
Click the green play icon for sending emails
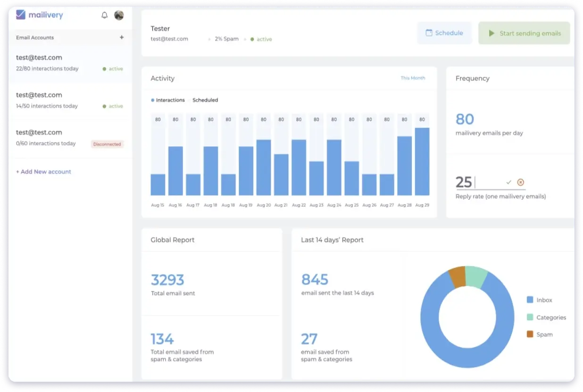point(491,33)
